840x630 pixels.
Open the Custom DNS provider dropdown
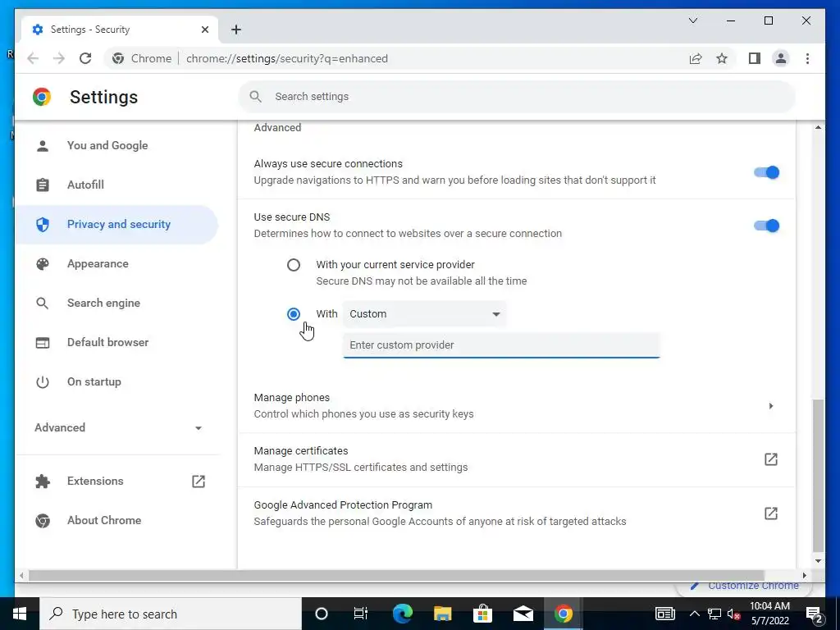point(424,314)
